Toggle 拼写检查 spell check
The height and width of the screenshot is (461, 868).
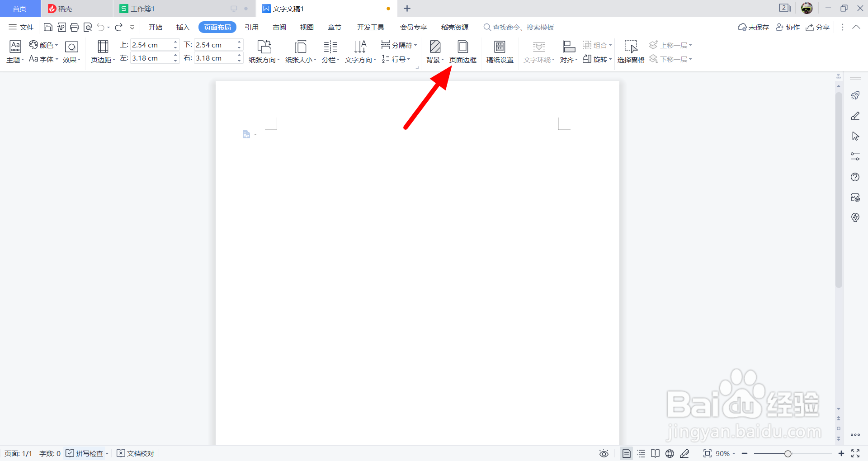85,453
